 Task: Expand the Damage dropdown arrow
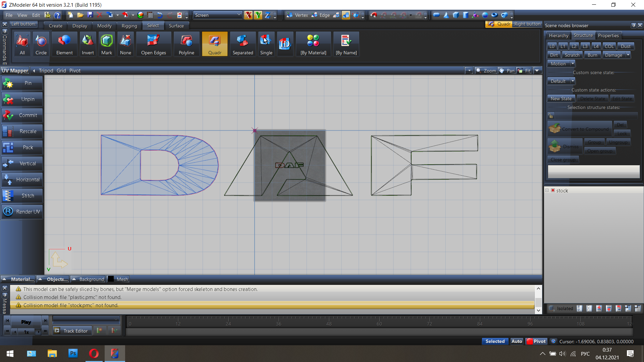628,55
